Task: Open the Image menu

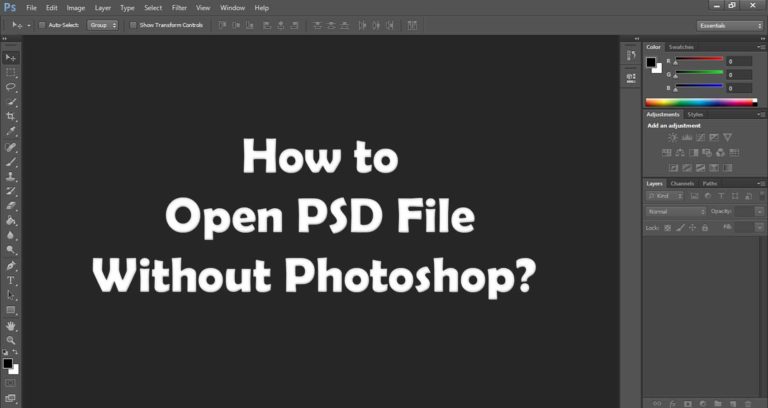Action: click(x=75, y=8)
